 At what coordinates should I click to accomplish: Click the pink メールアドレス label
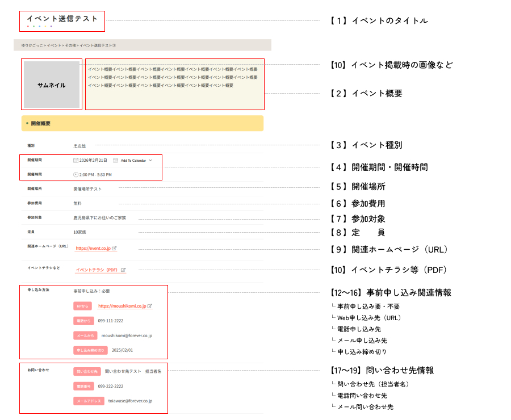(x=89, y=401)
